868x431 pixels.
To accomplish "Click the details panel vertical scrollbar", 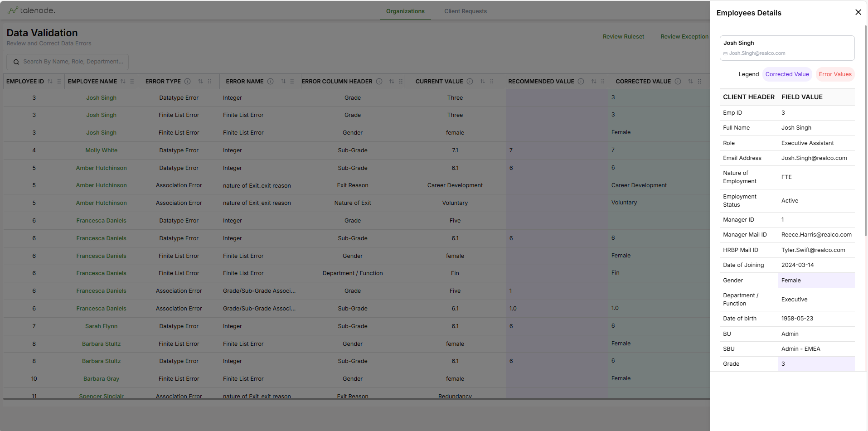I will click(866, 131).
